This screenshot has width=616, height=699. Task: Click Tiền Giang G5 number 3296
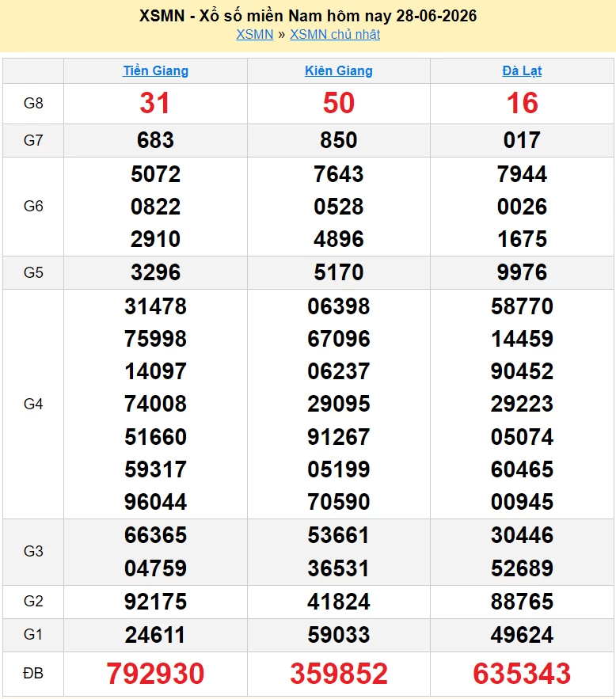coord(155,272)
